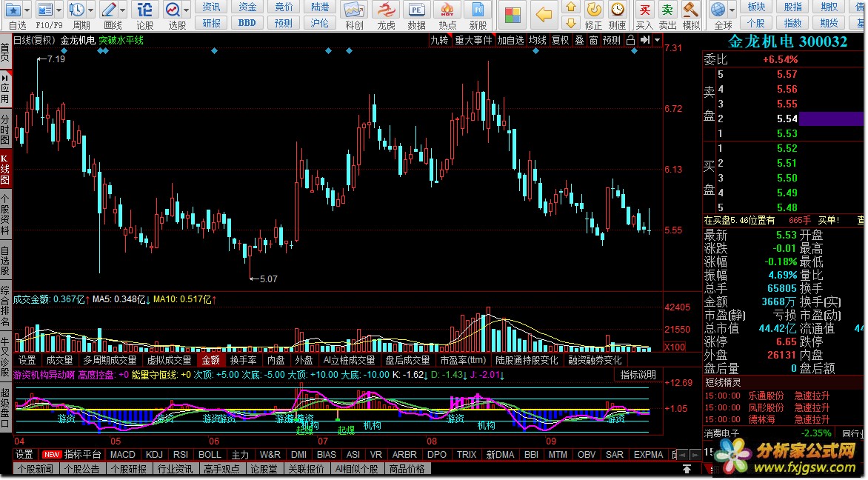Open the 新股 IPO icon
The width and height of the screenshot is (868, 480).
click(477, 10)
